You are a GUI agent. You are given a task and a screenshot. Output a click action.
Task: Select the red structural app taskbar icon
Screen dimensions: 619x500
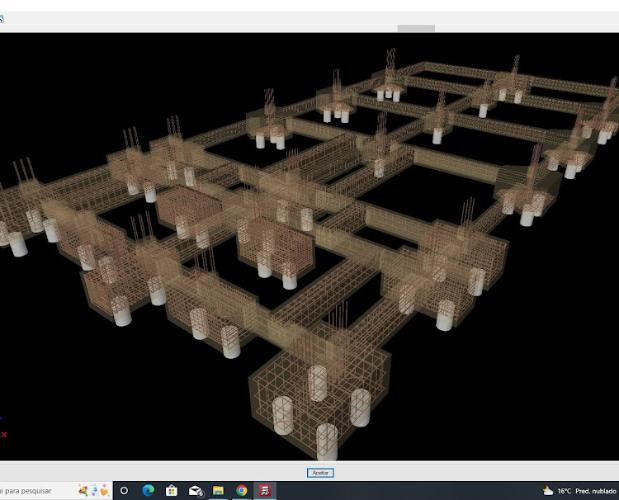pyautogui.click(x=265, y=491)
